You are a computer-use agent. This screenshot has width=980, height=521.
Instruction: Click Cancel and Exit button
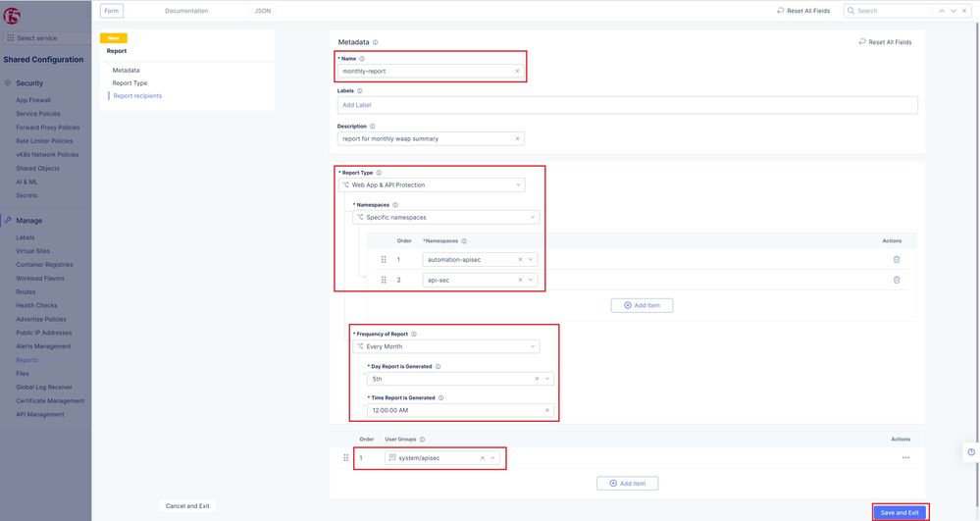(187, 506)
